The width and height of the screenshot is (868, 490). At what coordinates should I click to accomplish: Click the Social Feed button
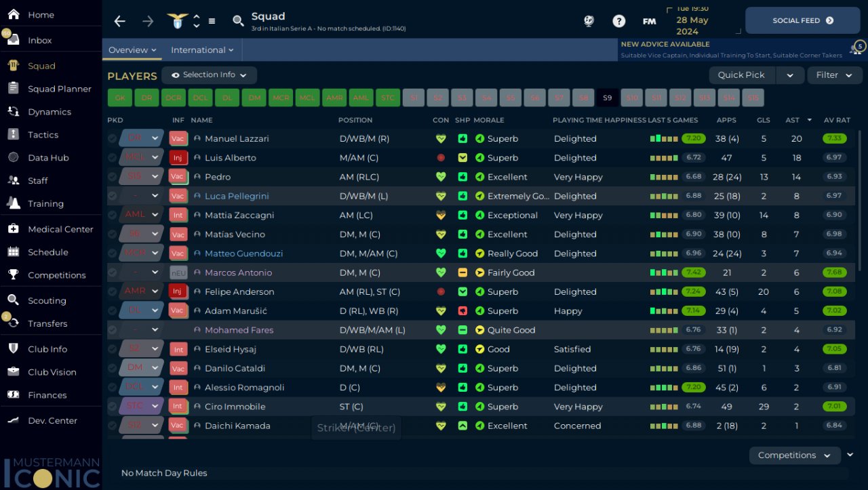802,21
